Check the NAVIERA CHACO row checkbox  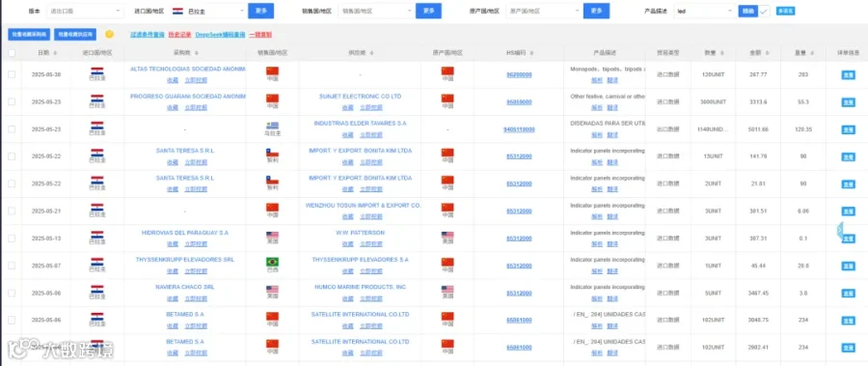click(12, 294)
